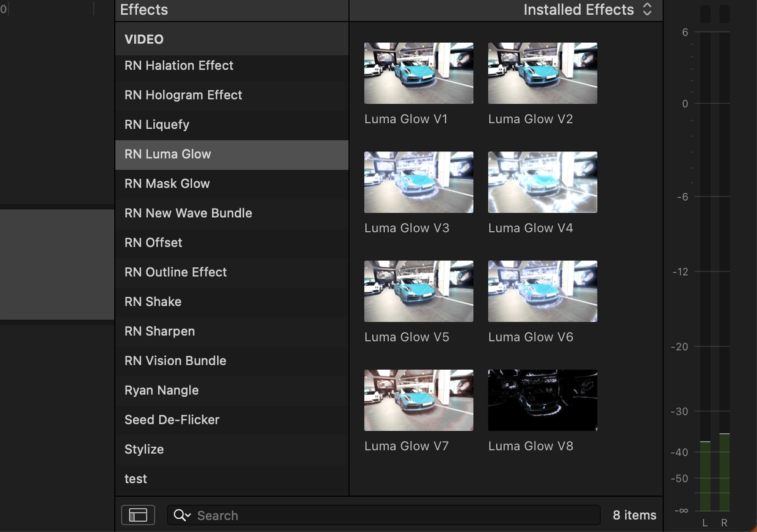Select RN Hologram Effect in the sidebar
The height and width of the screenshot is (532, 757).
point(183,95)
